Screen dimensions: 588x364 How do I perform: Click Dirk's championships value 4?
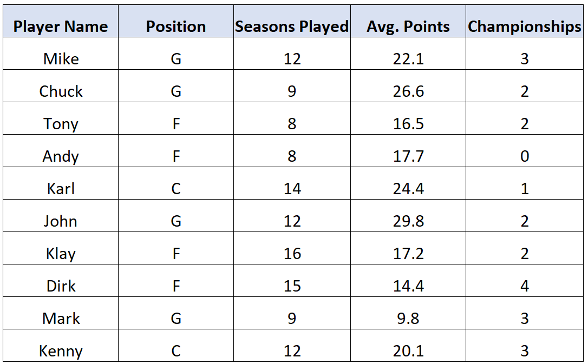point(524,281)
